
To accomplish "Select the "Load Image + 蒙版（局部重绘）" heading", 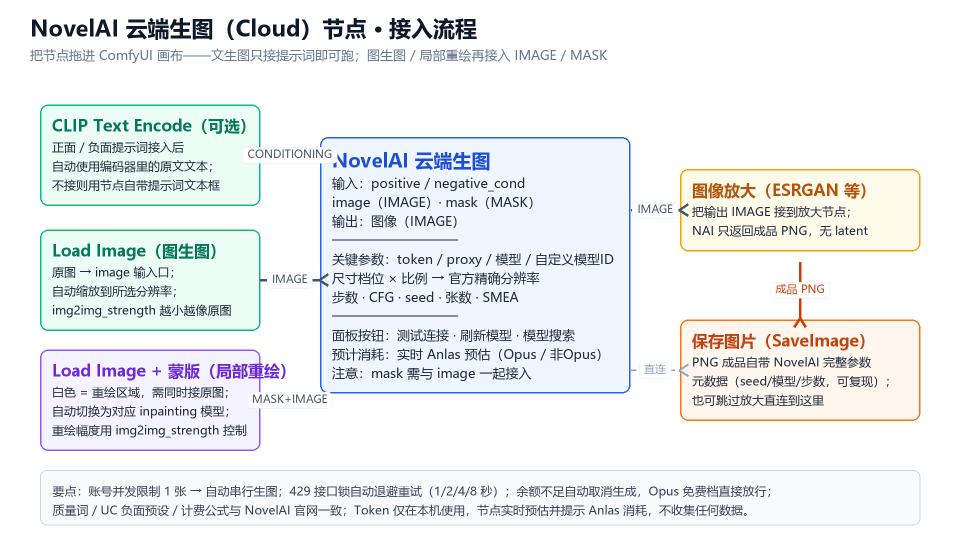I will [x=170, y=370].
